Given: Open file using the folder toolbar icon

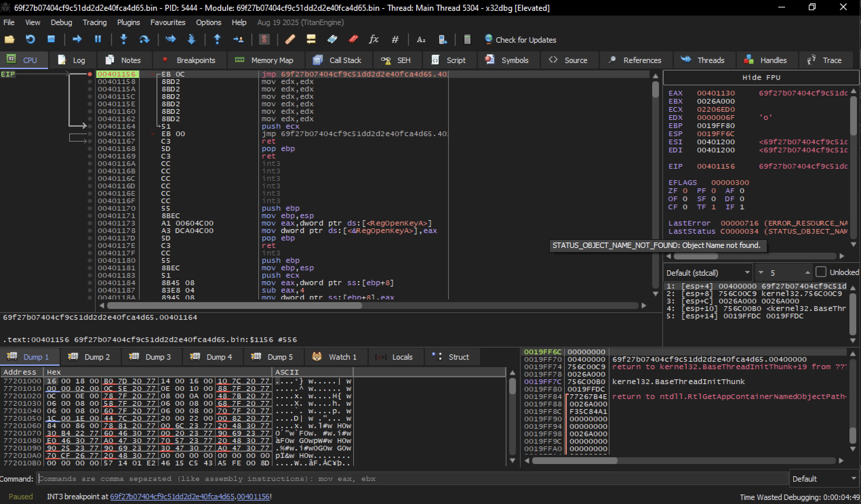Looking at the screenshot, I should point(9,40).
